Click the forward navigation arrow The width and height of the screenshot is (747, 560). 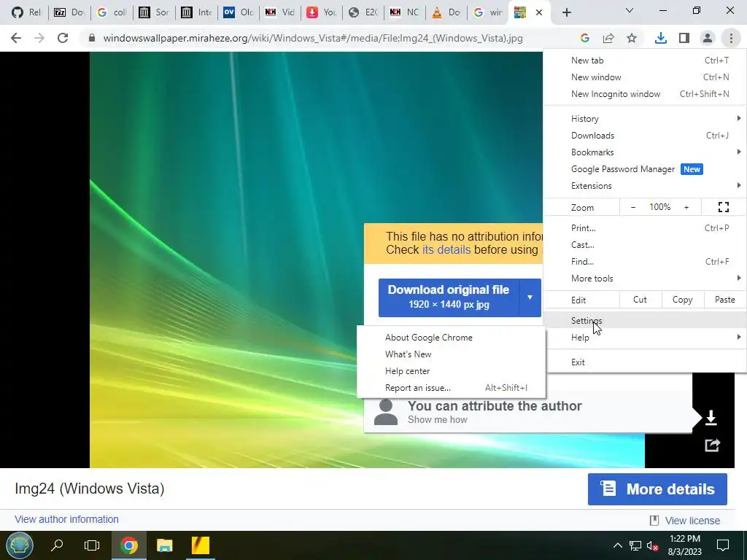(x=39, y=38)
